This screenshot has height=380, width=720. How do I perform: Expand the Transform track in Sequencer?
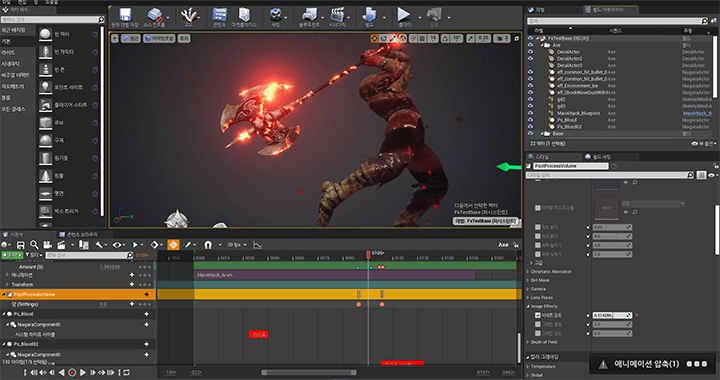click(x=7, y=285)
